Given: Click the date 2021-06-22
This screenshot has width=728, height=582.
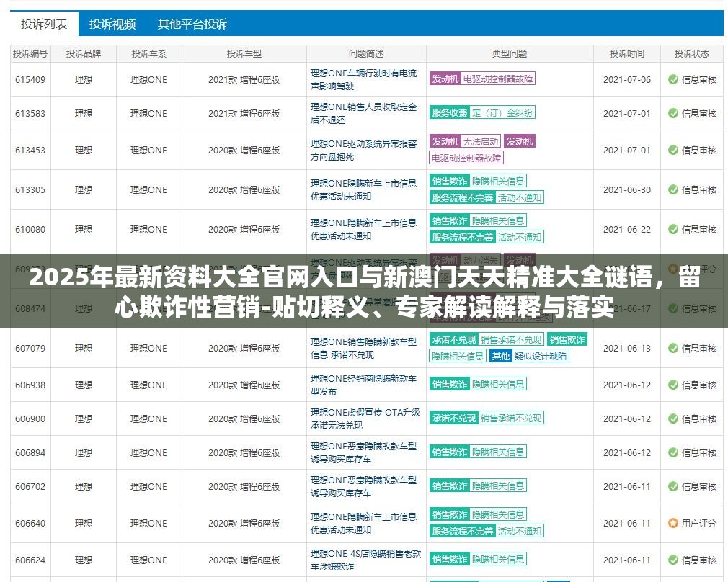Looking at the screenshot, I should point(627,229).
